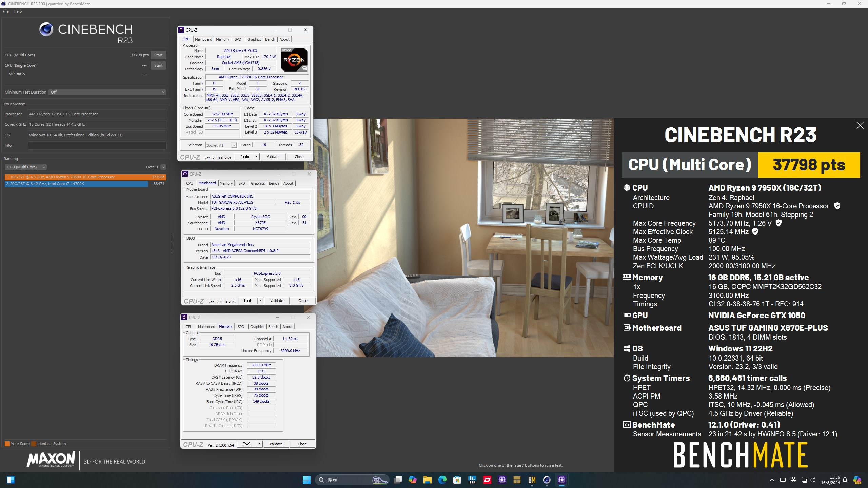The image size is (868, 488).
Task: Open Tools dropdown arrow in CPU-Z CPU window
Action: [x=256, y=157]
